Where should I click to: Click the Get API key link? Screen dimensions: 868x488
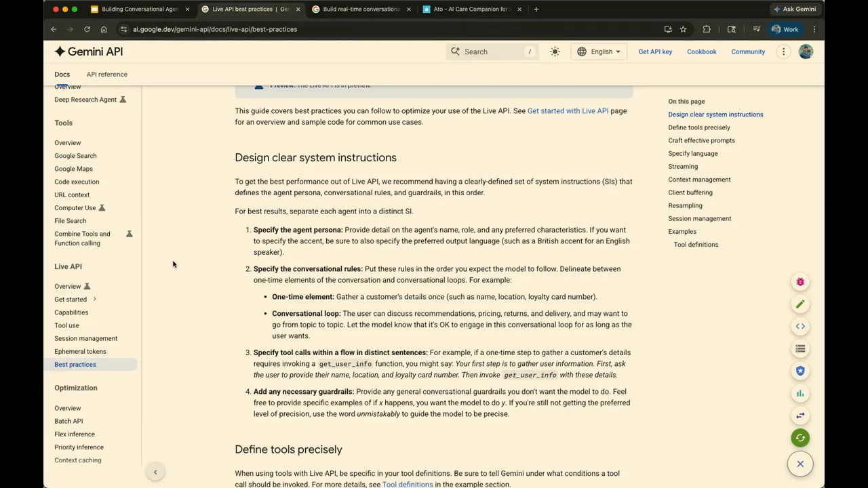click(x=655, y=52)
